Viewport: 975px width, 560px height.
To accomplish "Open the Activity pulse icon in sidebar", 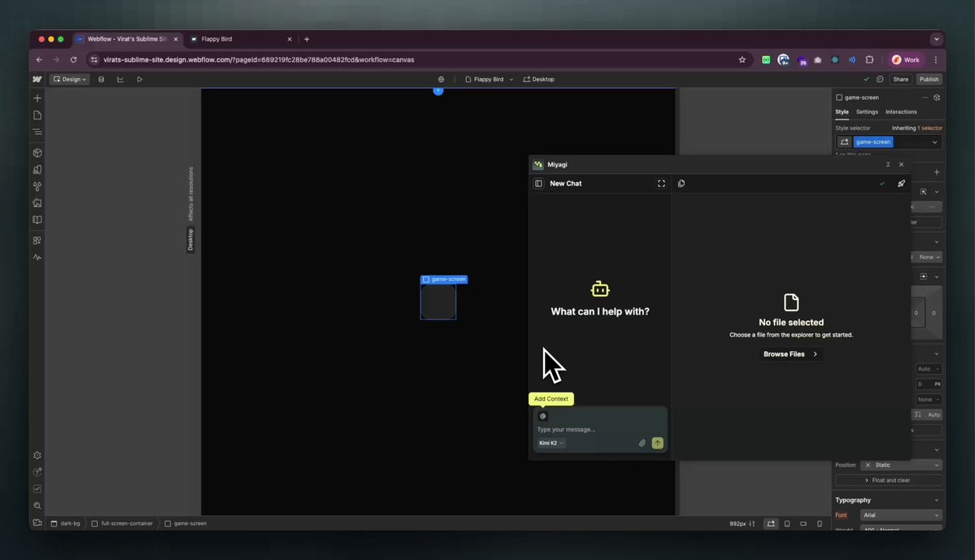I will [37, 258].
